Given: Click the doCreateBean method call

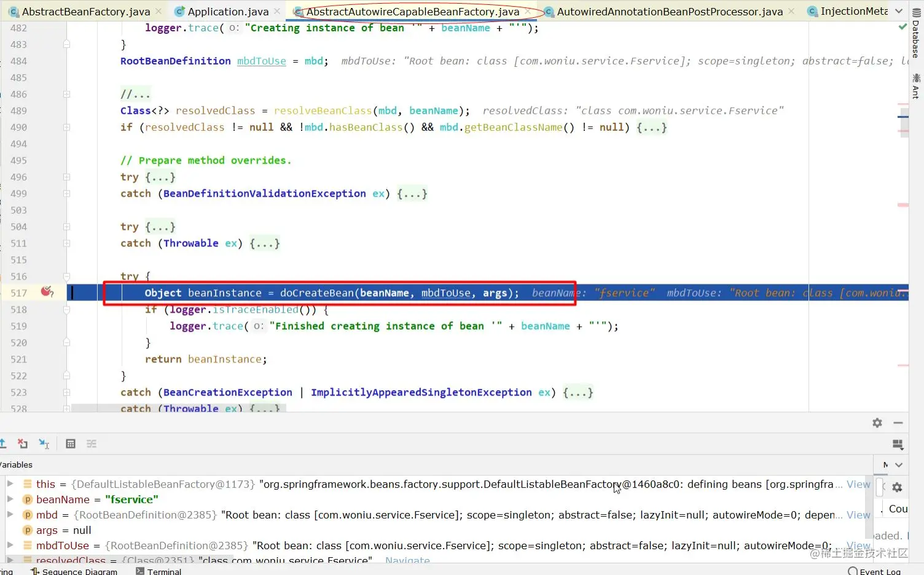Looking at the screenshot, I should (x=317, y=293).
